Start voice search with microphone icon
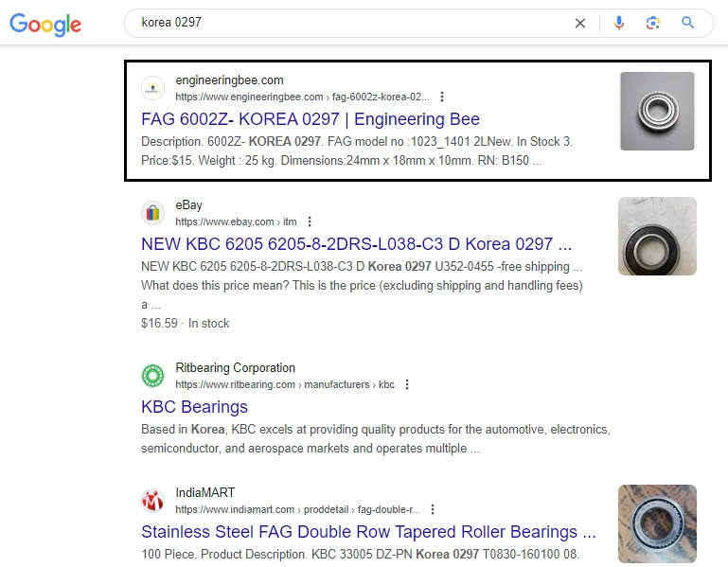This screenshot has width=728, height=567. pyautogui.click(x=618, y=23)
